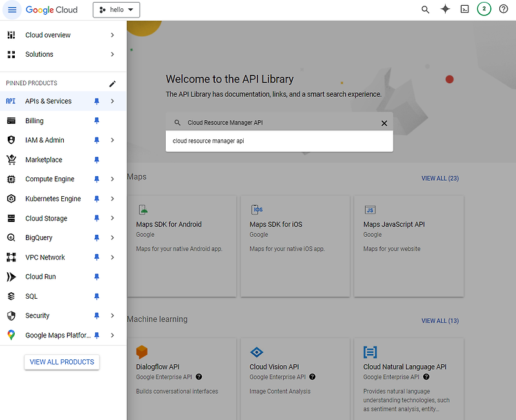Image resolution: width=516 pixels, height=420 pixels.
Task: Click the notifications badge showing 2
Action: 484,10
